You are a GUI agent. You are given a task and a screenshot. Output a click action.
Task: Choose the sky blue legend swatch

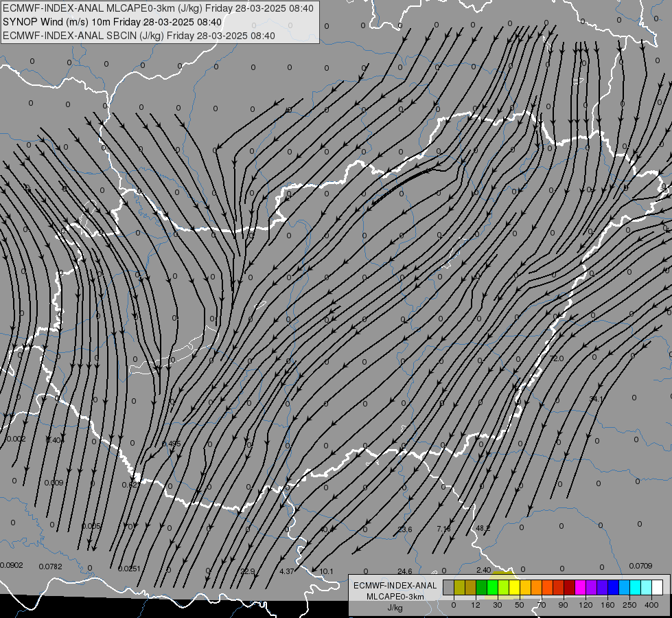click(x=625, y=587)
